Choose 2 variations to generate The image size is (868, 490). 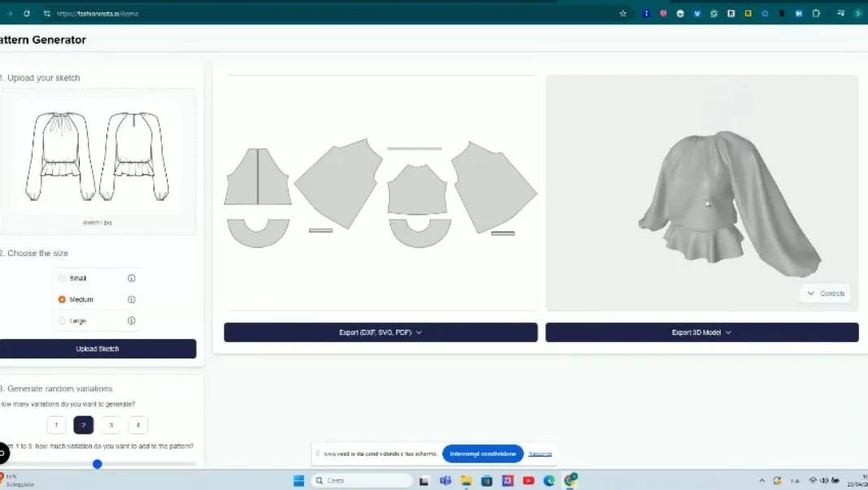(84, 425)
